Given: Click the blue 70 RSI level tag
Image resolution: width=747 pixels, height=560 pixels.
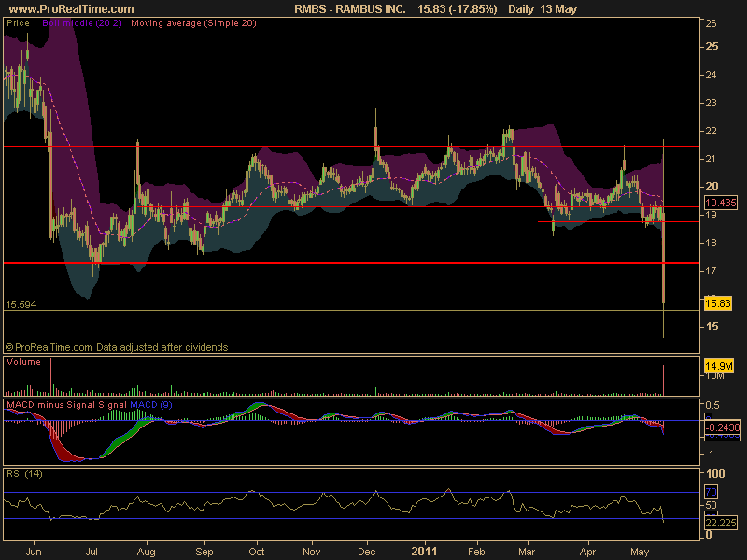Looking at the screenshot, I should pos(711,492).
